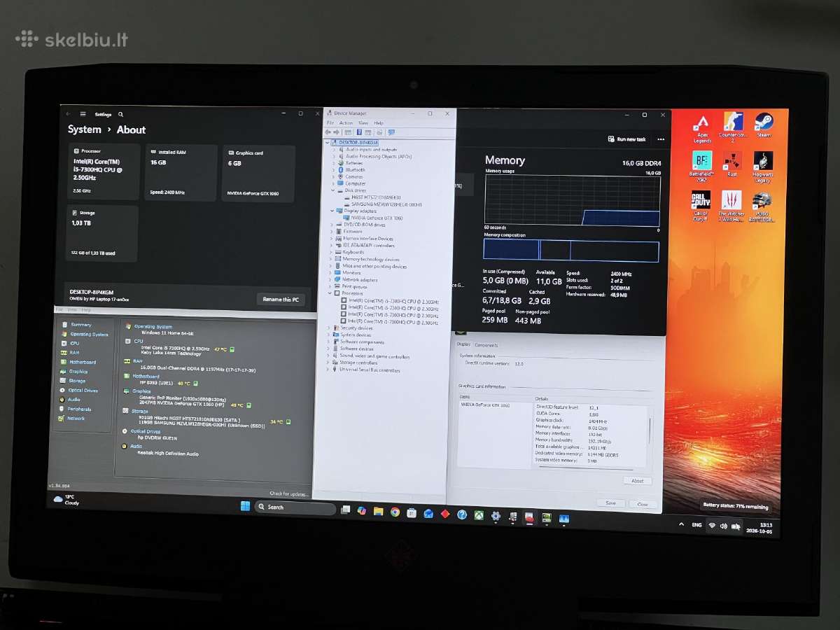
Task: Collapse Disk drives node in Device Manager
Action: pyautogui.click(x=333, y=190)
